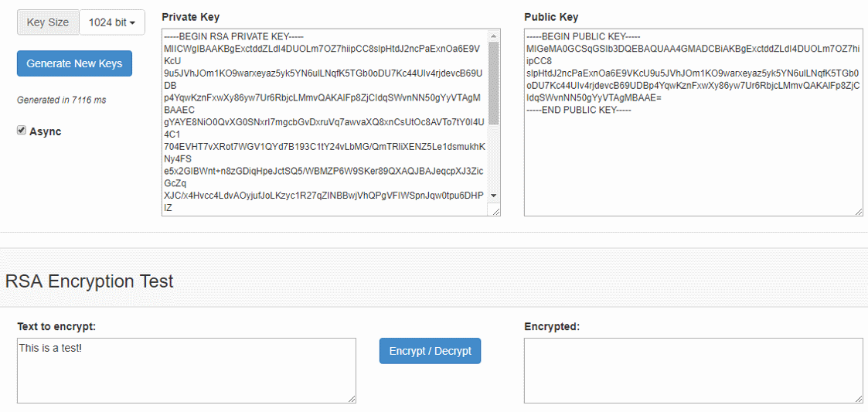Click the Text to encrypt resize grip

[351, 398]
